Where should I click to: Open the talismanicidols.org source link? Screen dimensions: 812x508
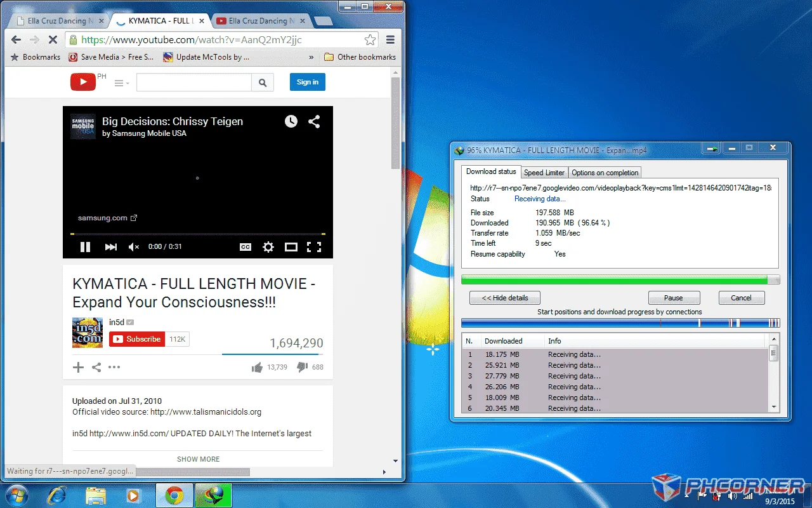206,411
